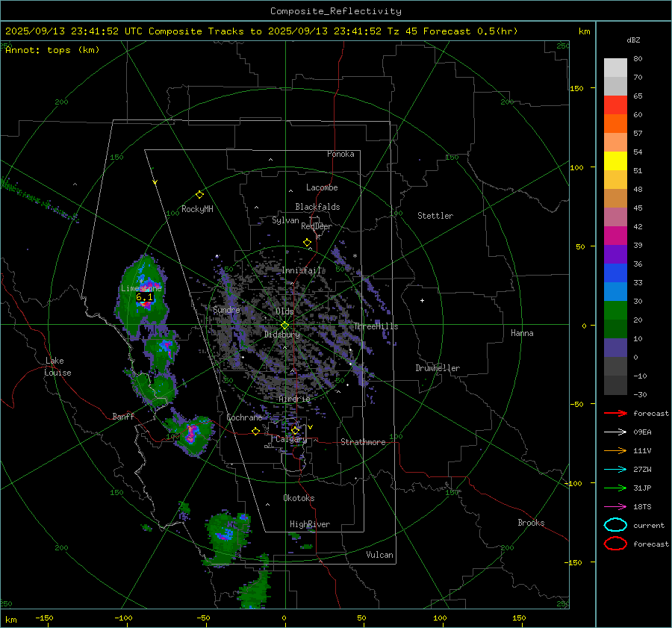
Task: Click the Strathmore city label
Action: tap(364, 442)
